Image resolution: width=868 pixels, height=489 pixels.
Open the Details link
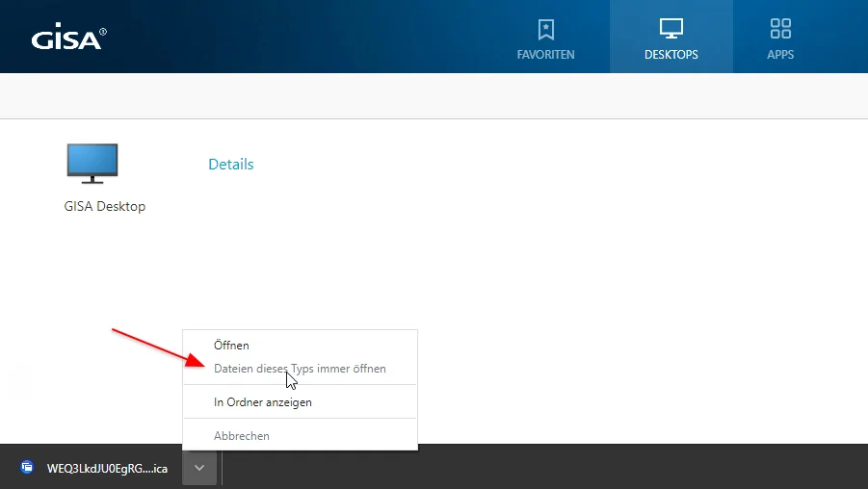tap(231, 165)
